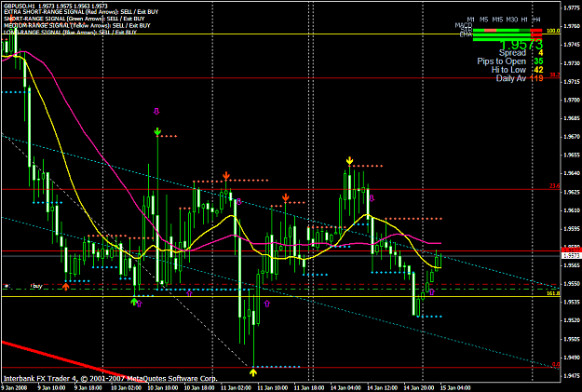Screen dimensions: 582x392
Task: Click the 1.9505 price axis label
Action: point(572,339)
